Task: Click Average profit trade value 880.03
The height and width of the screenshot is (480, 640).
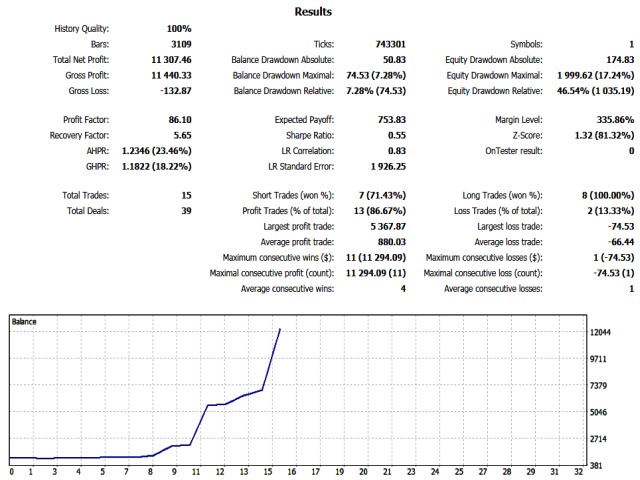Action: 392,242
